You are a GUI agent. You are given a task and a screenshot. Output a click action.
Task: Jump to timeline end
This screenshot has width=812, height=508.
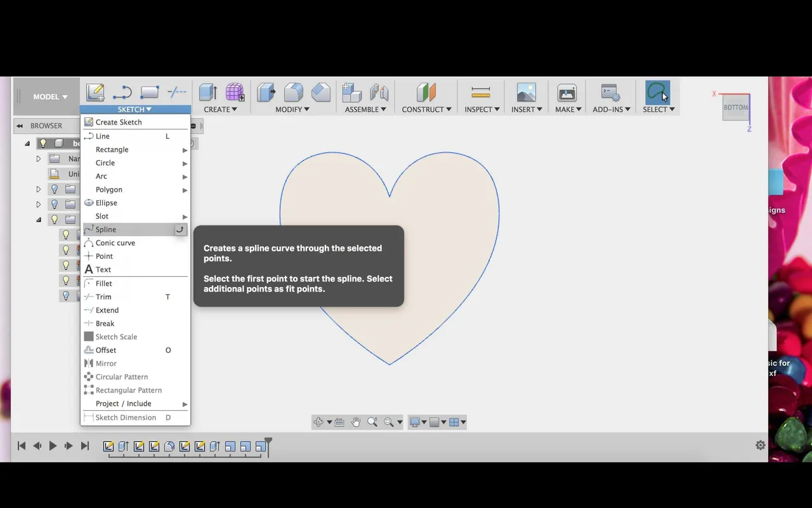tap(85, 446)
